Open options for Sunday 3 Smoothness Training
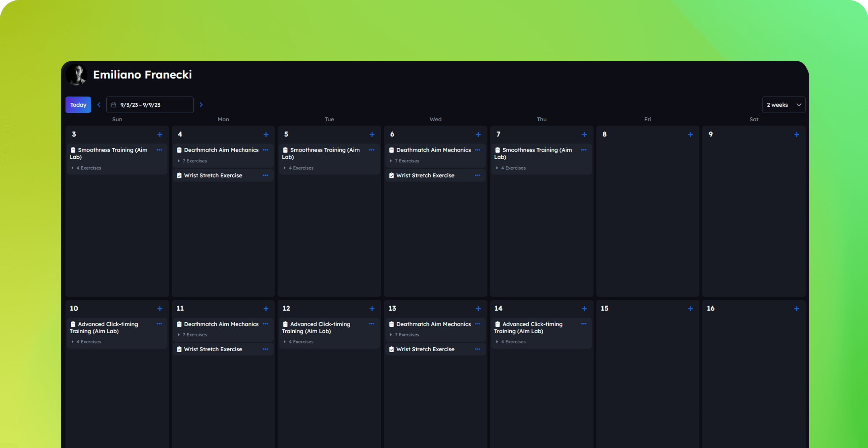This screenshot has width=868, height=448. tap(159, 150)
